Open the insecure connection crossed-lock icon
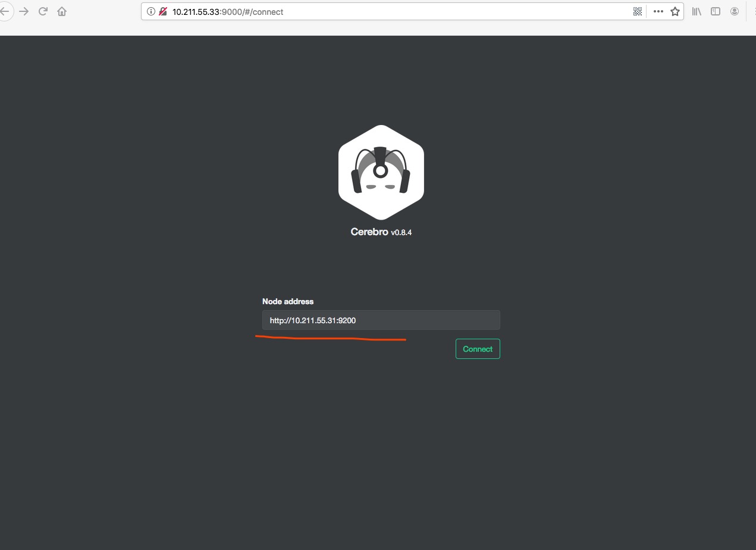This screenshot has height=550, width=756. (x=163, y=11)
